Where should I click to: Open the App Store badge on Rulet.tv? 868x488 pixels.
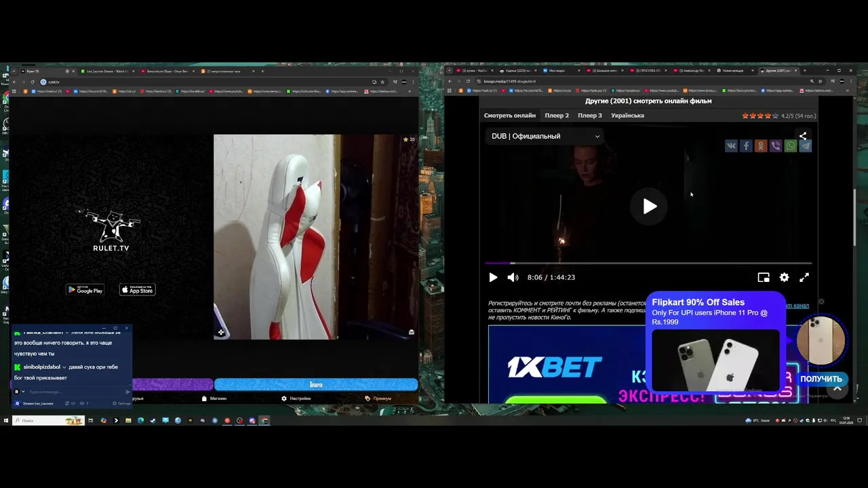pos(138,289)
